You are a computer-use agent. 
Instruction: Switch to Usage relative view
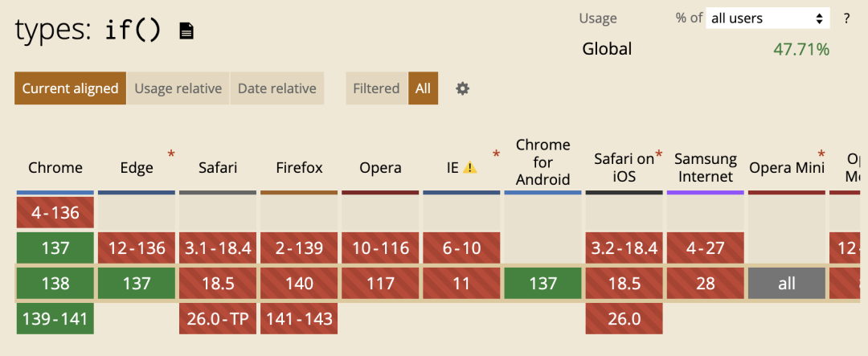[x=178, y=88]
